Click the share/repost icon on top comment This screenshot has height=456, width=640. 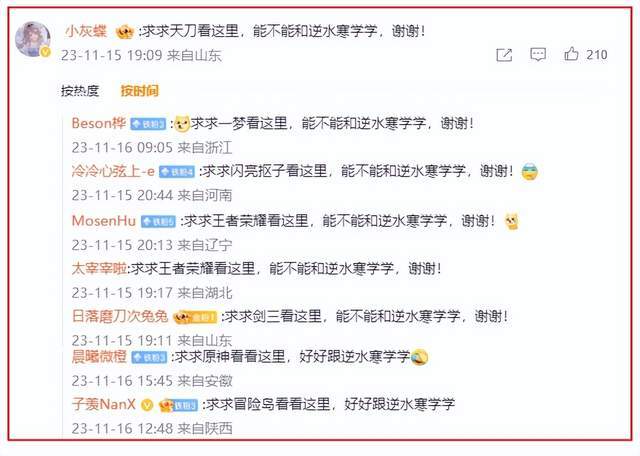504,55
